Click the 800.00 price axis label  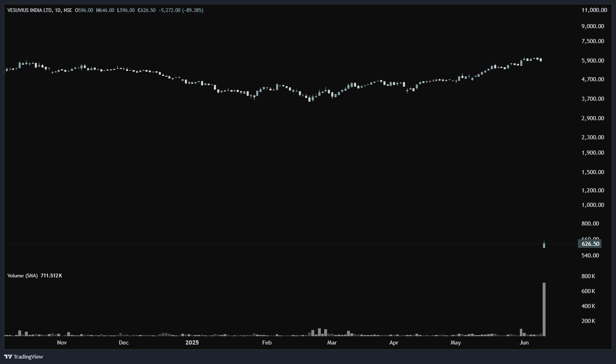pyautogui.click(x=590, y=223)
